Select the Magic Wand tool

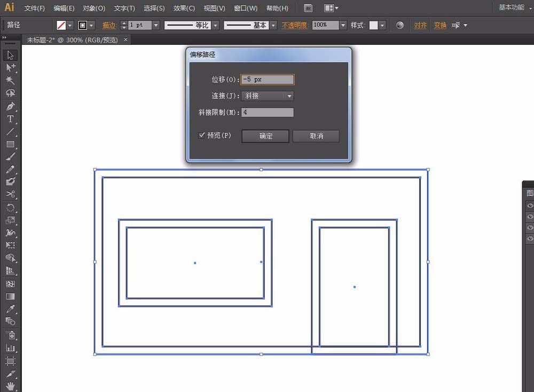10,80
